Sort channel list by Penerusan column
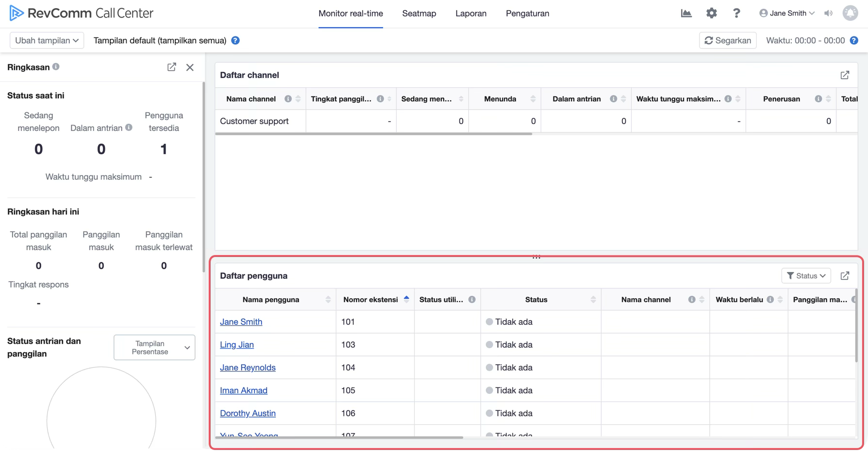Viewport: 868px width, 451px height. point(829,99)
